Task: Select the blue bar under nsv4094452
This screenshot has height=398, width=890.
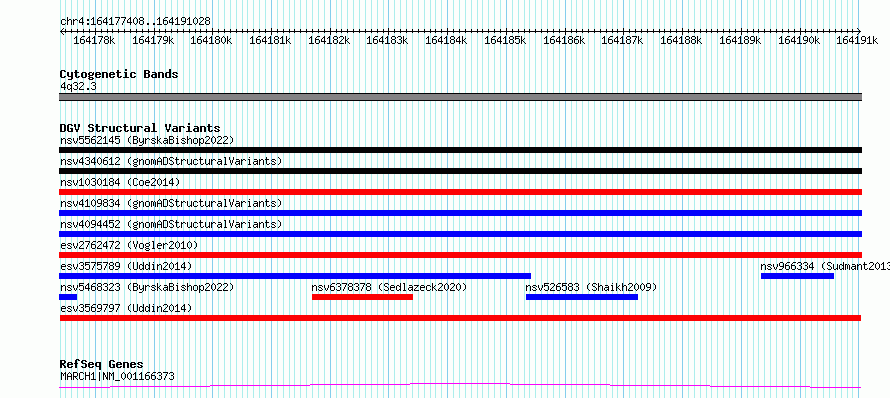Action: coord(460,234)
